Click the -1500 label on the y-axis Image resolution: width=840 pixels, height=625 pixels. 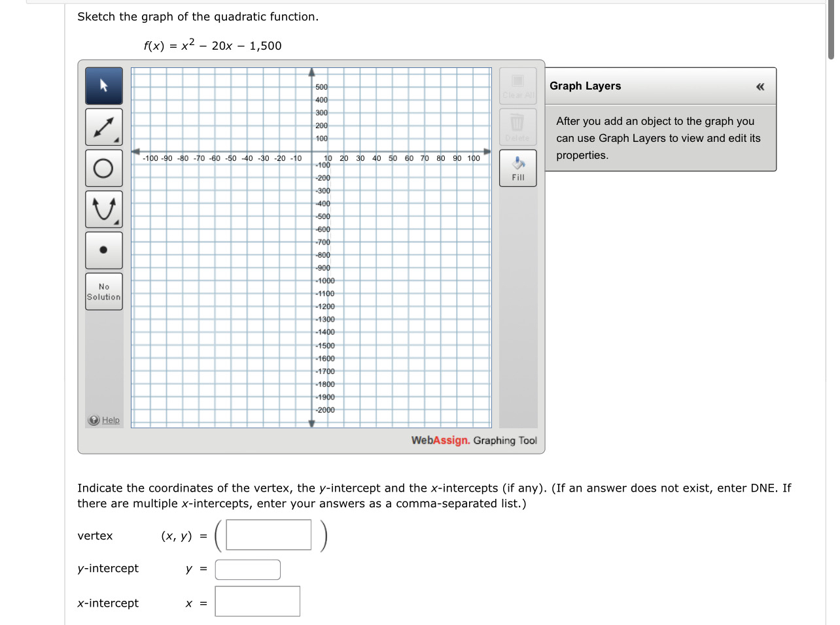tap(325, 346)
